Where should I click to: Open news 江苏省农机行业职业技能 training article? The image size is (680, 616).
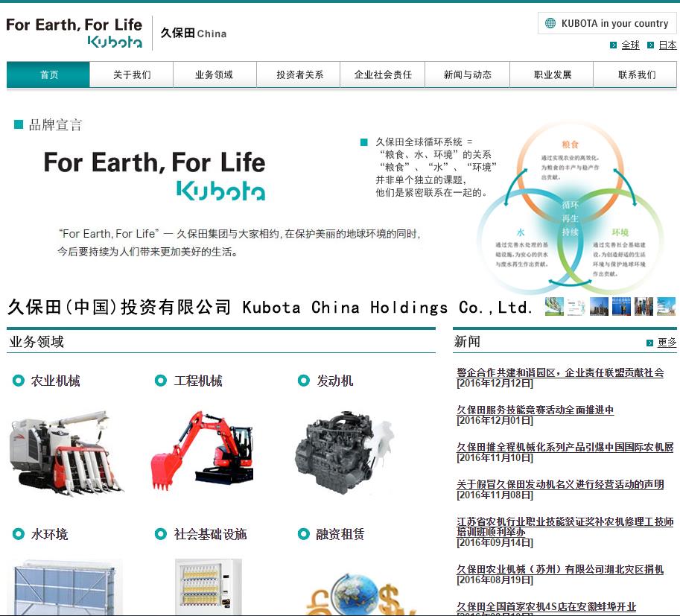[565, 527]
